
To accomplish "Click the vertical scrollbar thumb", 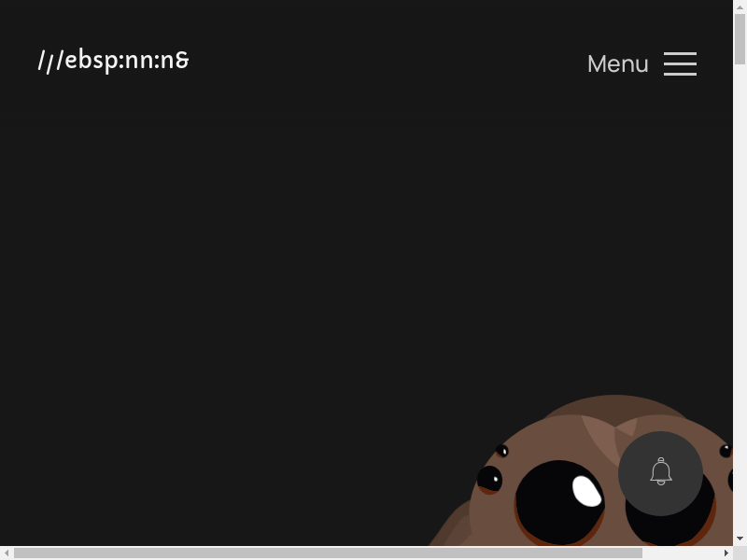I will coord(740,37).
